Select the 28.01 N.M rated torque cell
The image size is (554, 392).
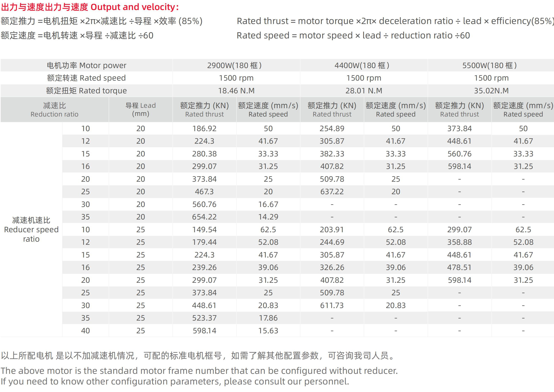[x=363, y=90]
